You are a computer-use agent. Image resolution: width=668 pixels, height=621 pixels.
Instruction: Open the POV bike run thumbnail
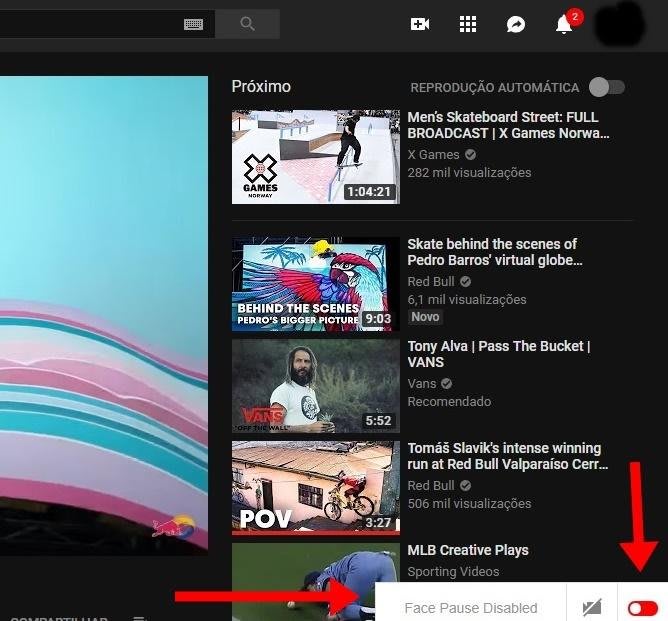315,488
